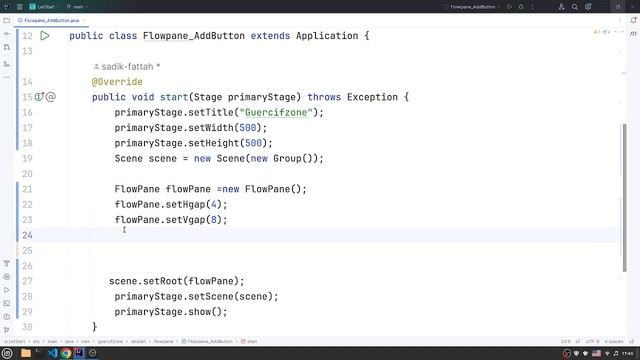Open the Terminal tool window icon
640x360 pixels.
7,303
